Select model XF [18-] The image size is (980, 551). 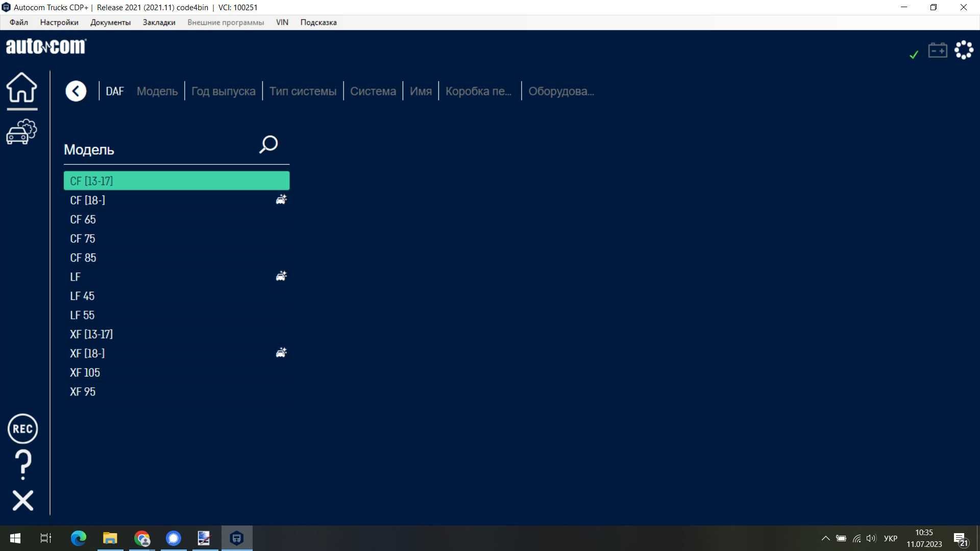[x=177, y=353]
